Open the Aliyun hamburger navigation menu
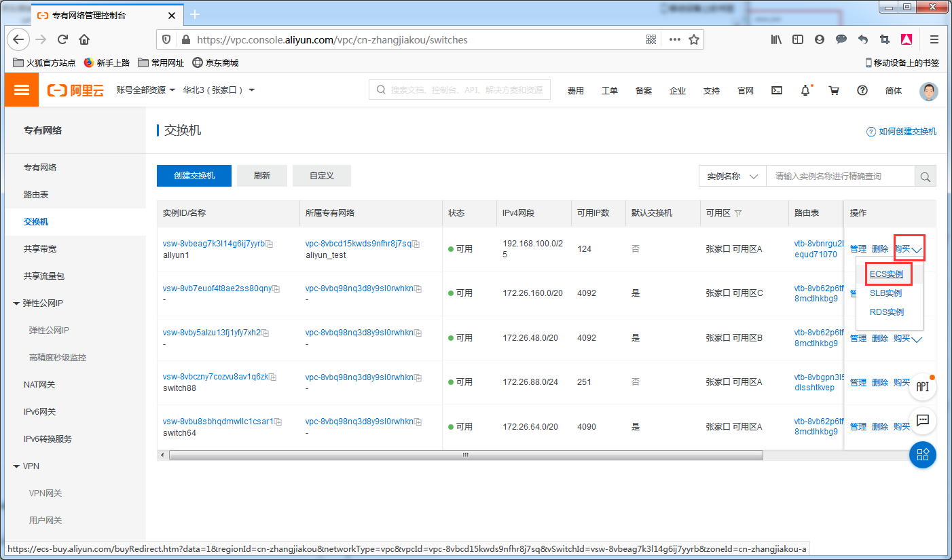Screen dimensions: 952x560 pyautogui.click(x=22, y=90)
